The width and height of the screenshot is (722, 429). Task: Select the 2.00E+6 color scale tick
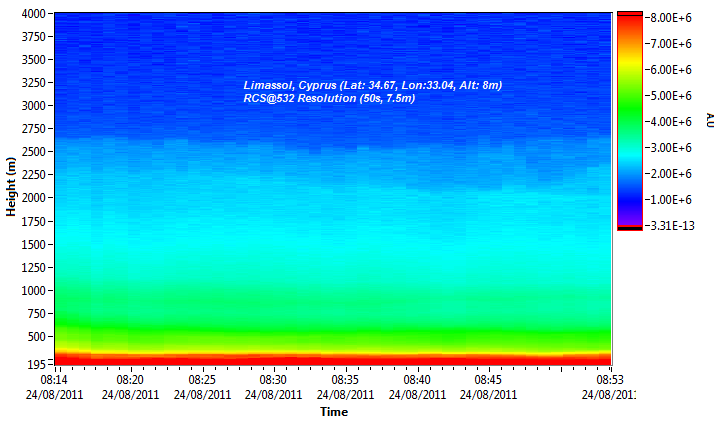pos(669,174)
